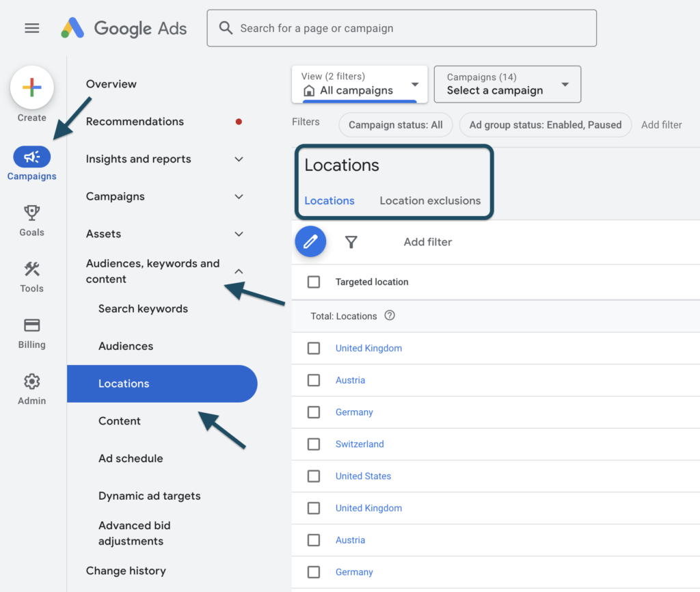Click the filter funnel icon
The height and width of the screenshot is (592, 700).
[351, 242]
